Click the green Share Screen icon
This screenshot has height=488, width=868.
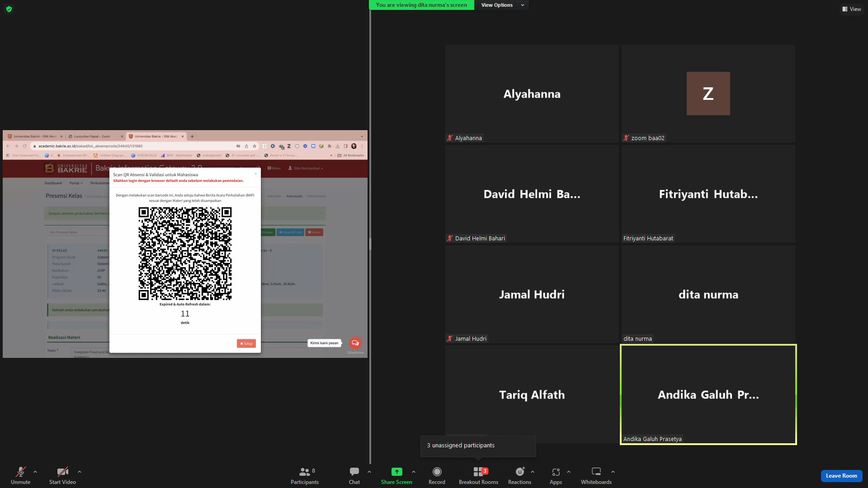[396, 472]
